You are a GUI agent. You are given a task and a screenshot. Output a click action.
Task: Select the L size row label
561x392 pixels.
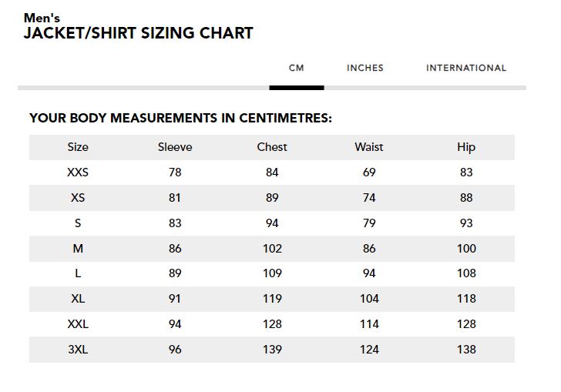[x=78, y=273]
